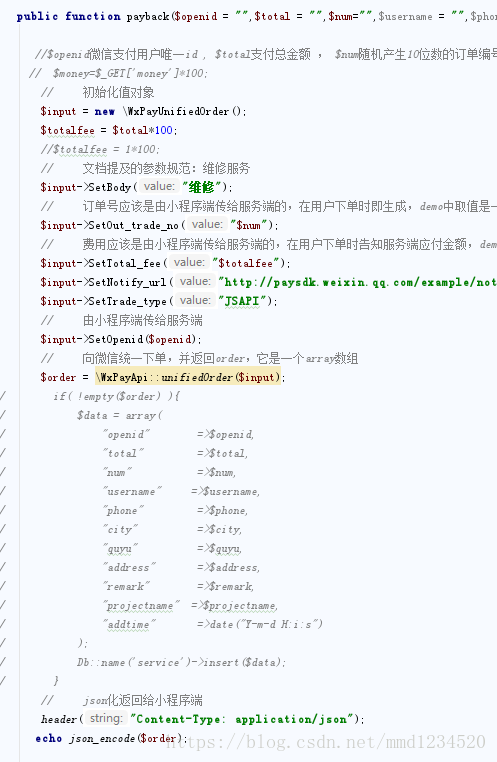Click the header function call
This screenshot has height=762, width=497.
(x=59, y=719)
